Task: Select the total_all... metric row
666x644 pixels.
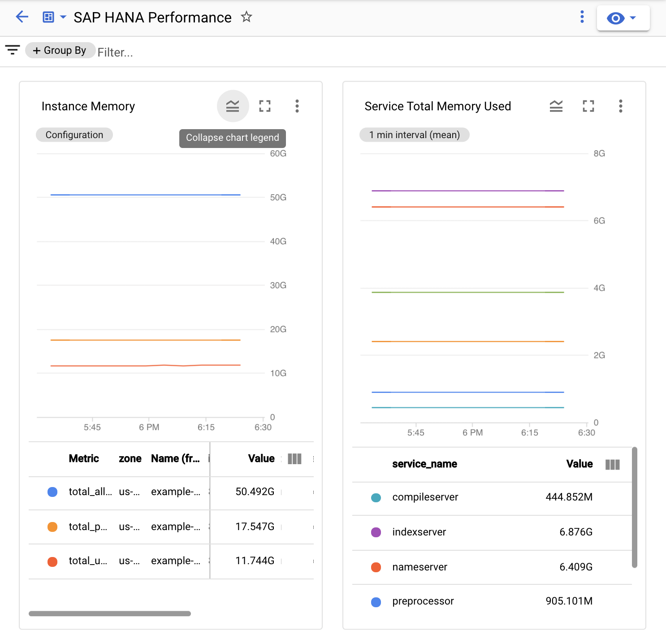Action: 171,492
